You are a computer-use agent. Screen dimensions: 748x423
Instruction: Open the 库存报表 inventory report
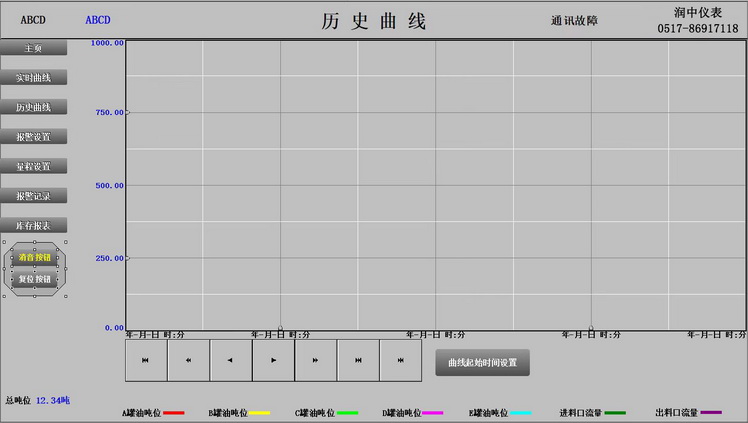point(33,225)
